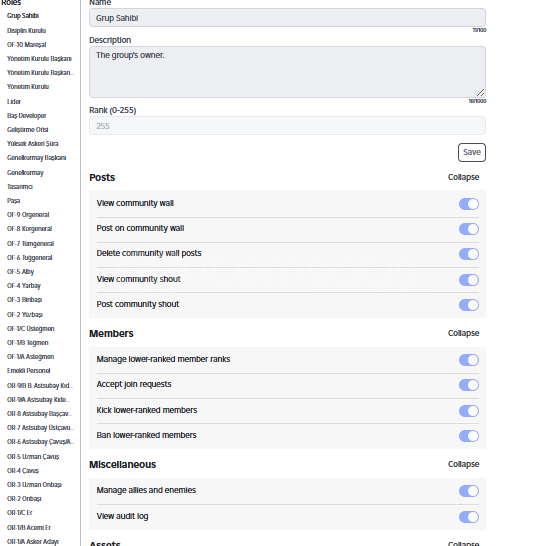Toggle Delete community wall posts switch
Image resolution: width=545 pixels, height=546 pixels.
coord(468,254)
